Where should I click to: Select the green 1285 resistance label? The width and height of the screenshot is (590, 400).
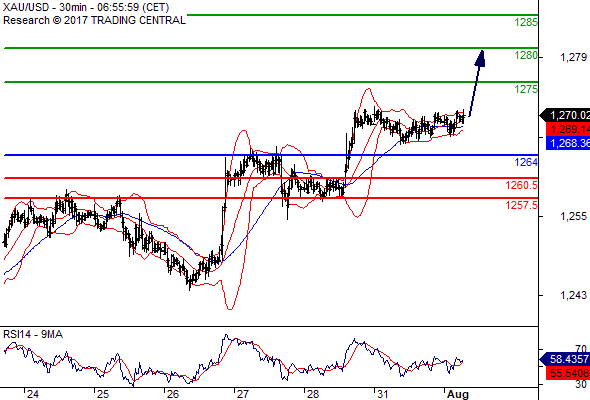[x=526, y=22]
